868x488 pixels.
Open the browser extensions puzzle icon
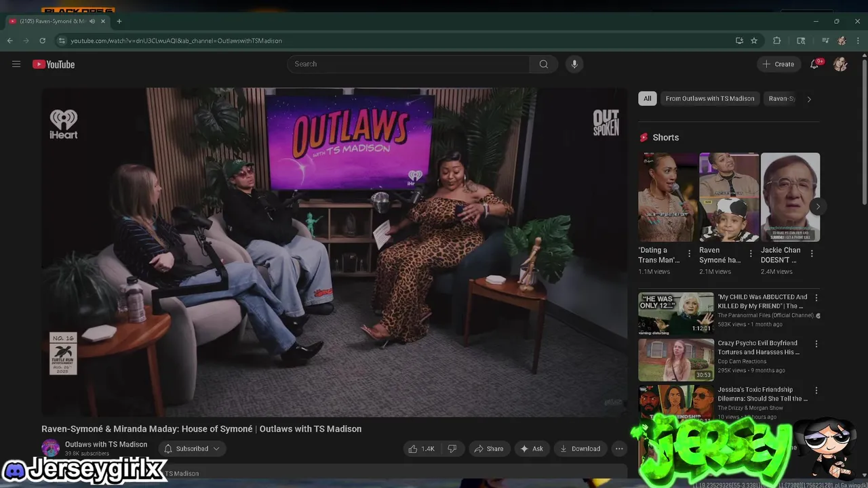click(777, 41)
